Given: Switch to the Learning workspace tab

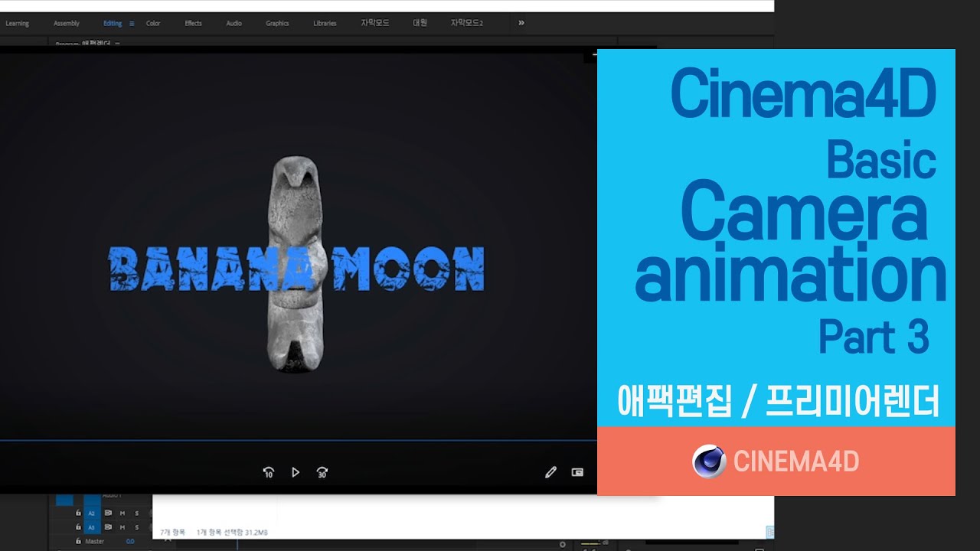Looking at the screenshot, I should (17, 24).
